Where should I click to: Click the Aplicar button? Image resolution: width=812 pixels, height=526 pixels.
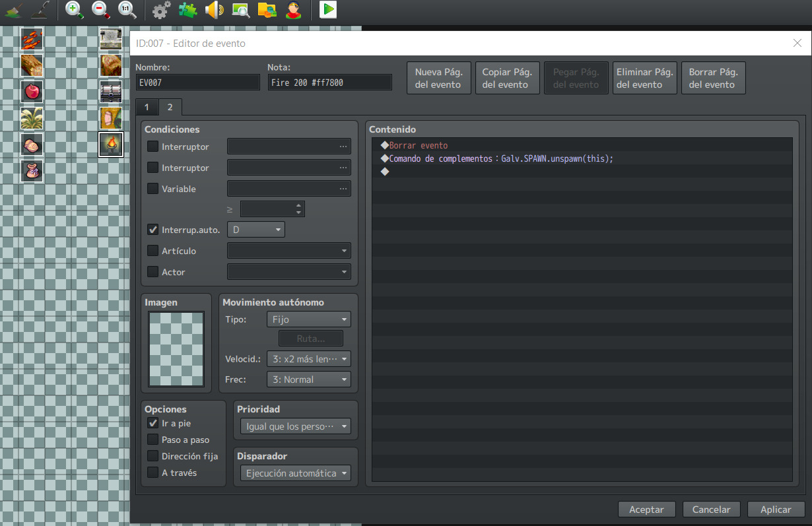[x=776, y=510]
